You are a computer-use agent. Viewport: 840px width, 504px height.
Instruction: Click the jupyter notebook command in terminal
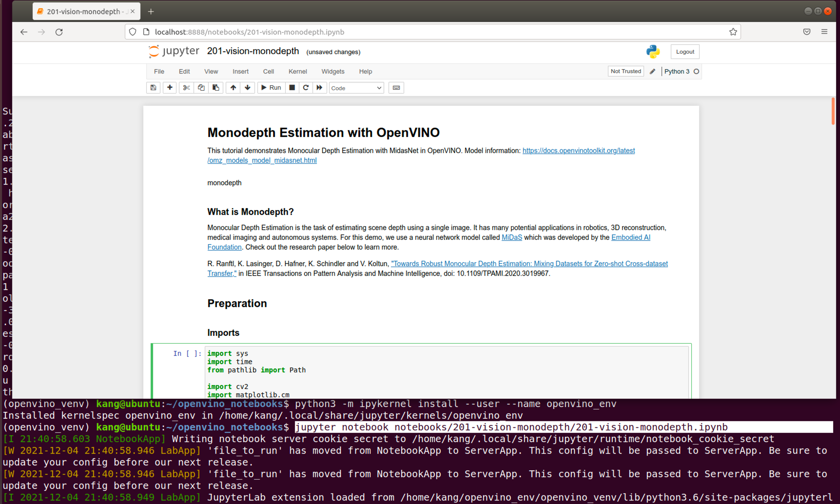[x=511, y=427]
